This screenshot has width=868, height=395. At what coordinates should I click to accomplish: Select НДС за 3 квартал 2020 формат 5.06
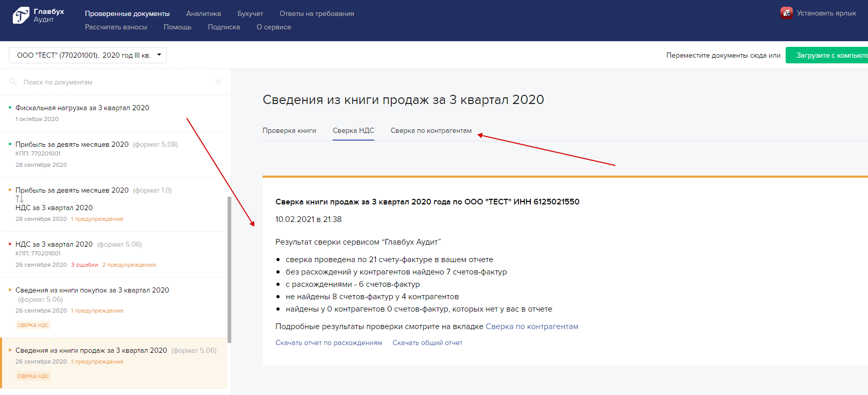pos(54,244)
